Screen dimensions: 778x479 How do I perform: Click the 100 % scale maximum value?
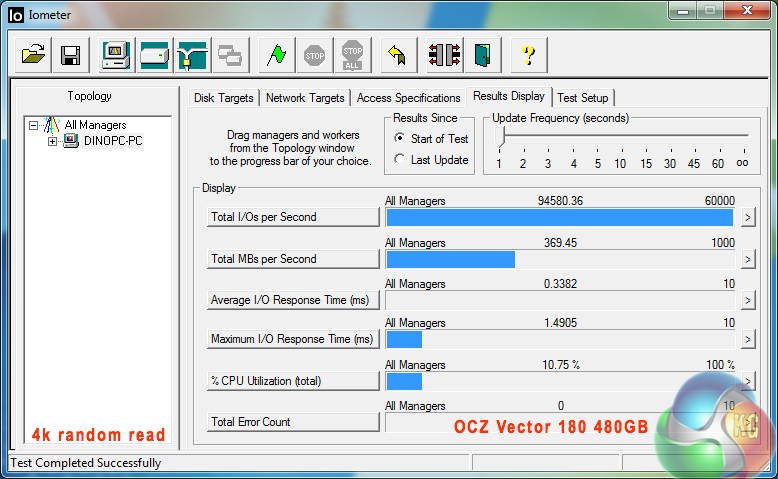coord(720,365)
